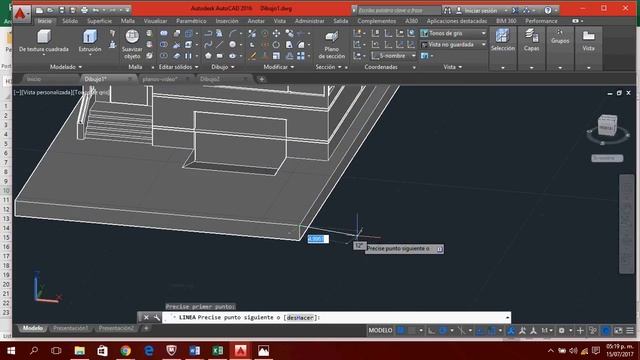Click the UCS World icon in Coordenadas panel
Screen dimensions: 640x360
411,33
